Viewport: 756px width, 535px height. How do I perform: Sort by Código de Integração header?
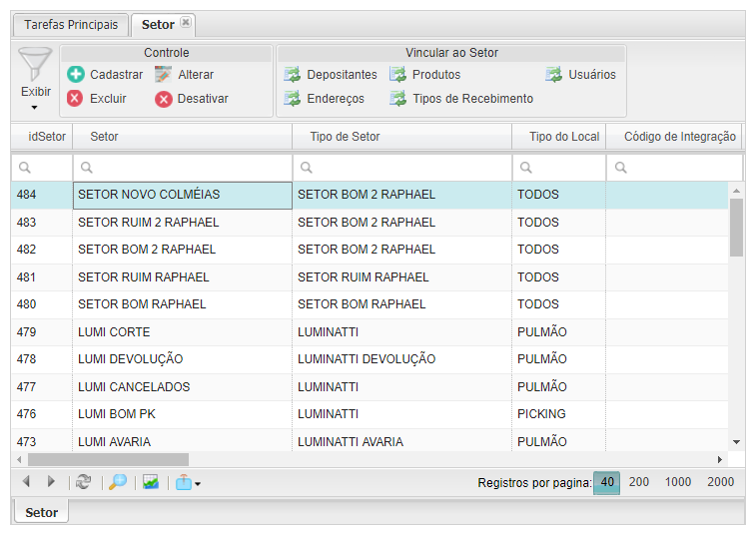(674, 137)
